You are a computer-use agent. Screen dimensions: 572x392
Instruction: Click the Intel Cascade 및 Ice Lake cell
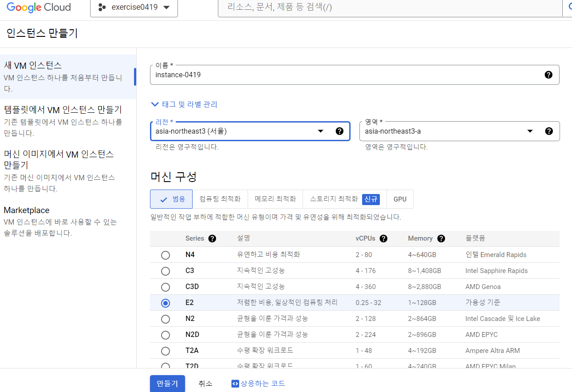tap(503, 319)
